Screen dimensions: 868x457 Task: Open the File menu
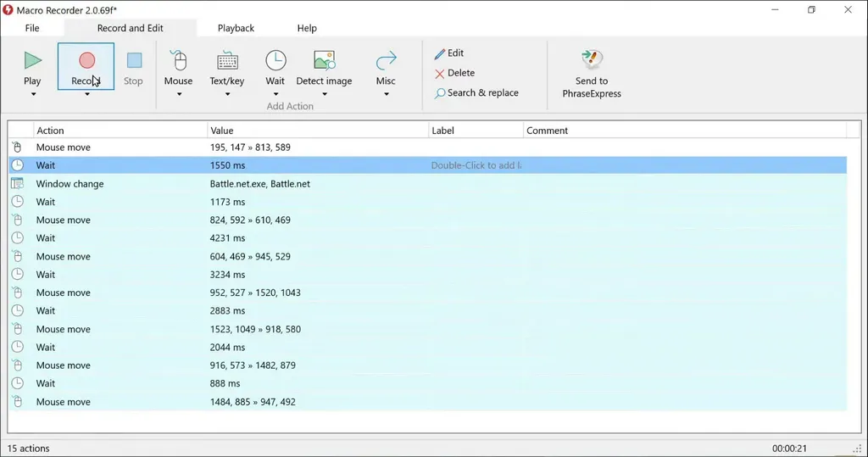tap(32, 28)
